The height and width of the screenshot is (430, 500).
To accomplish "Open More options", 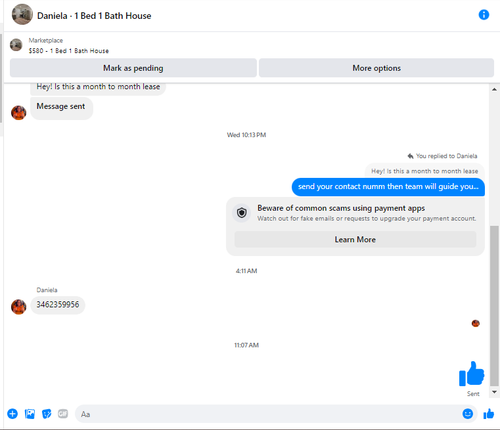I will point(376,68).
